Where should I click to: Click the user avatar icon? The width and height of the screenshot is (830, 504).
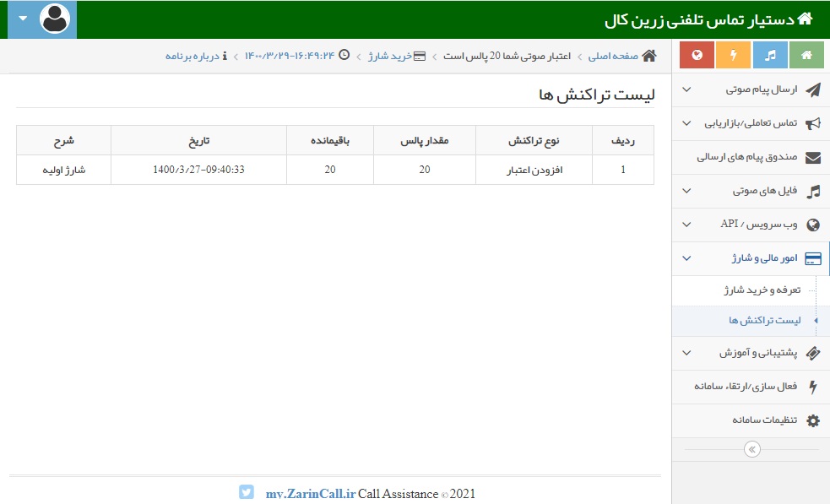pos(55,19)
